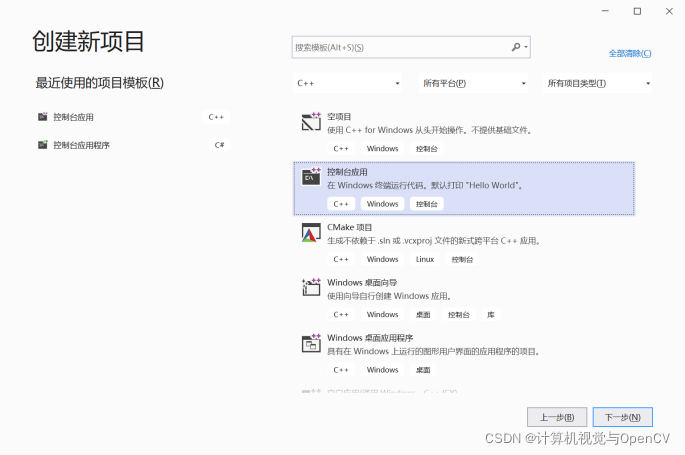685x455 pixels.
Task: Click the Hello World description line
Action: click(x=425, y=186)
